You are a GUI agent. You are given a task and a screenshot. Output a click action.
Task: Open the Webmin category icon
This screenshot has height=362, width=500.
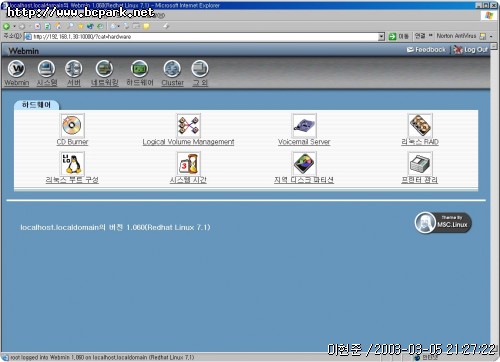[17, 69]
